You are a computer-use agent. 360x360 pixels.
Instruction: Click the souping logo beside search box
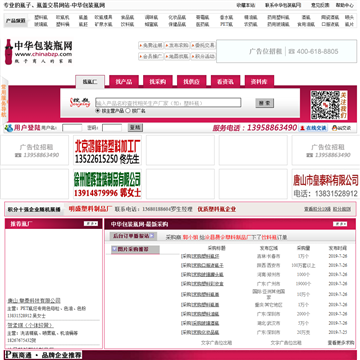coord(80,102)
